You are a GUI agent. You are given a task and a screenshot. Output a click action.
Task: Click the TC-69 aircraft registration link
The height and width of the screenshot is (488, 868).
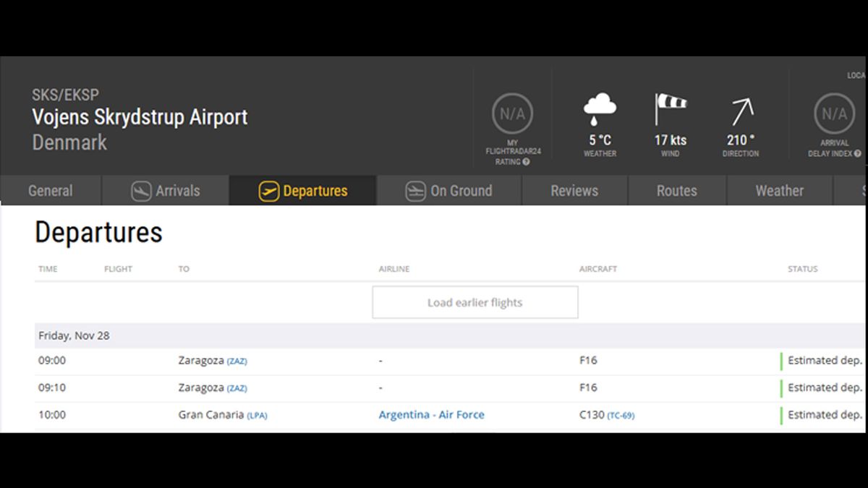(x=621, y=416)
